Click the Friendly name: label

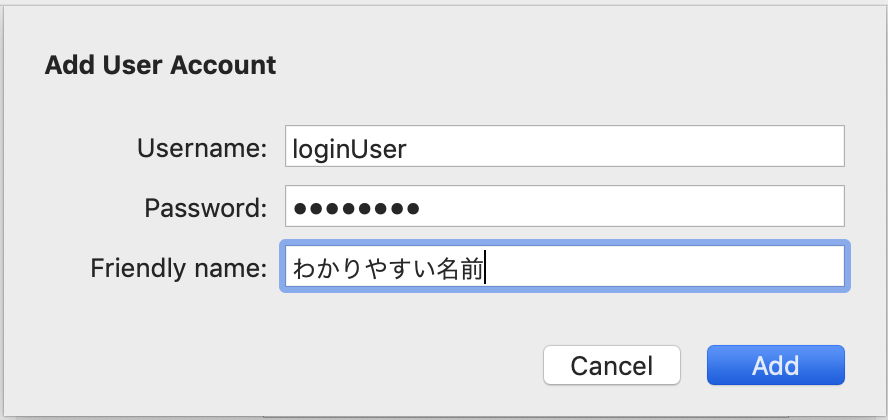(178, 268)
